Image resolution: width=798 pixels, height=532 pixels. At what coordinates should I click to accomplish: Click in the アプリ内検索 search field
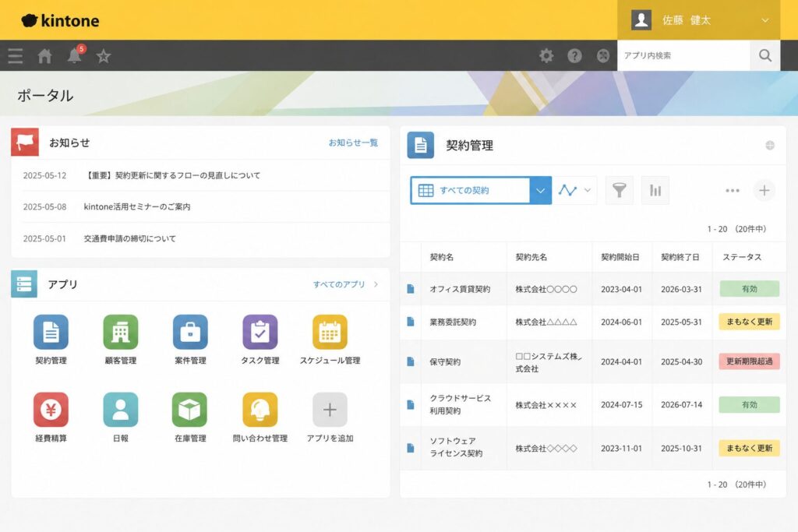683,55
